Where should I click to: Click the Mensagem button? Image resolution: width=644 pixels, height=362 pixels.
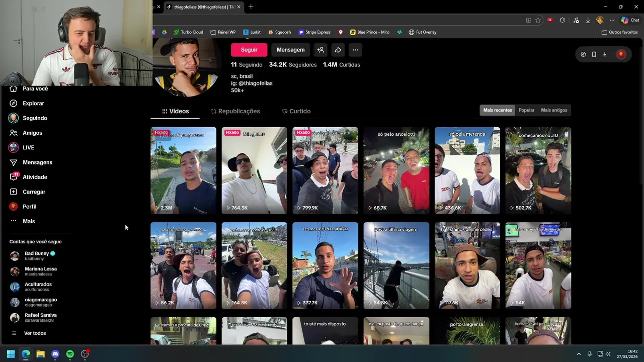pos(290,50)
